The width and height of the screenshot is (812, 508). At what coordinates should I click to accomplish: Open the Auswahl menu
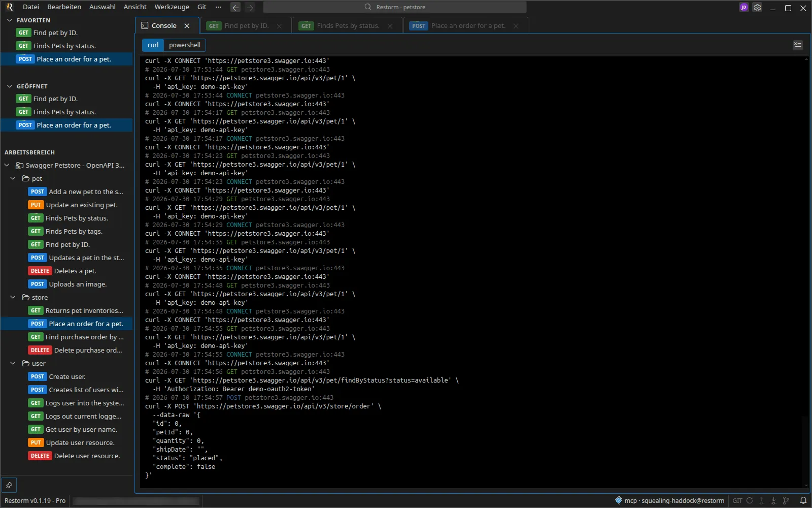103,7
